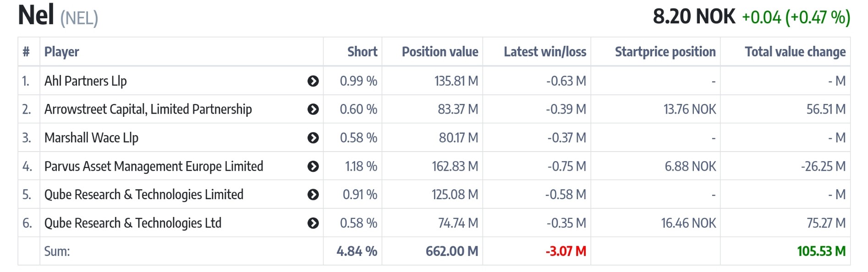Open Arrowstreet Capital, Limited Partnership link
The height and width of the screenshot is (272, 868).
148,109
